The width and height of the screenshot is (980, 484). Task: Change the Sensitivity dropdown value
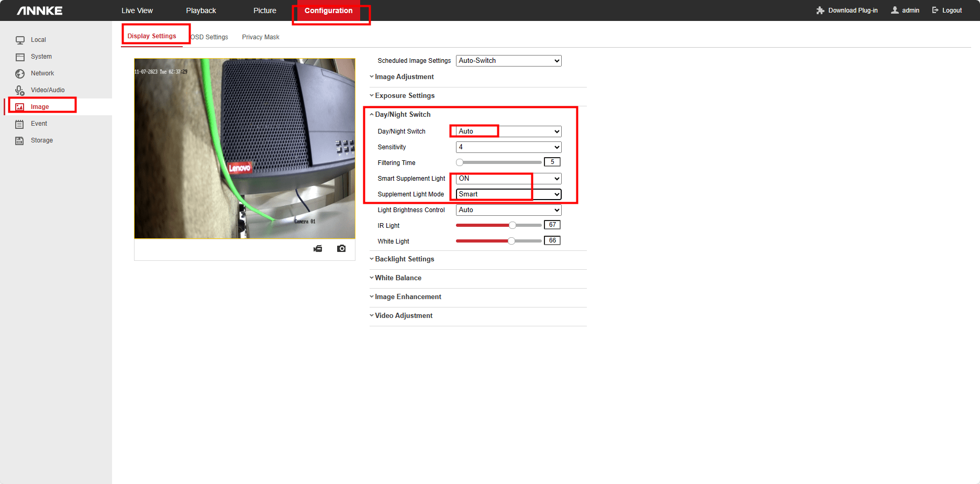(x=508, y=147)
